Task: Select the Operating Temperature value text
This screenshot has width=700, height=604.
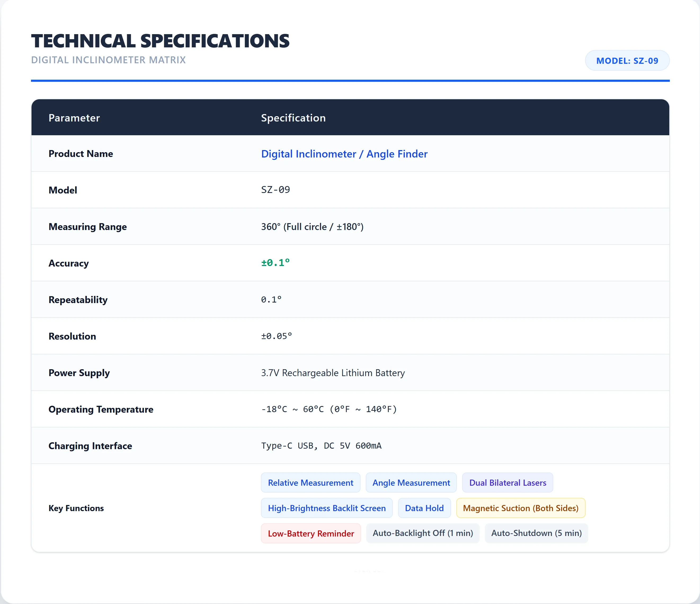Action: (x=329, y=409)
